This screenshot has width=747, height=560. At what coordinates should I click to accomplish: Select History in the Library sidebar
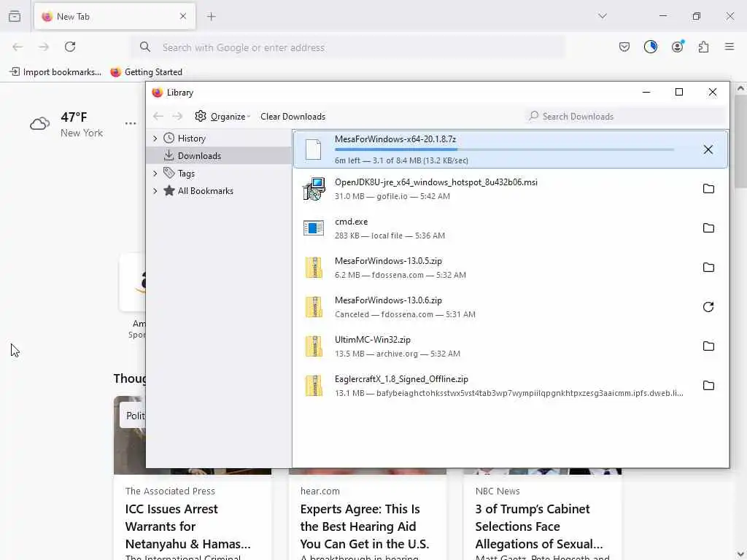click(192, 139)
